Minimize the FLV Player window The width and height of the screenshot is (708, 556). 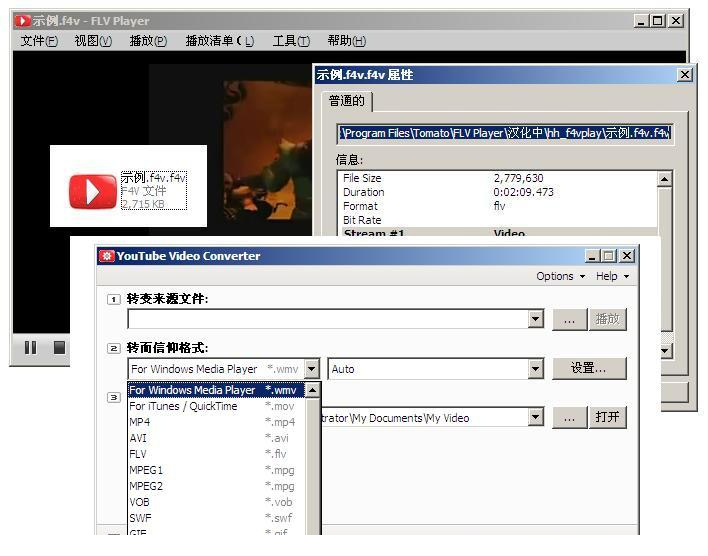click(x=641, y=21)
